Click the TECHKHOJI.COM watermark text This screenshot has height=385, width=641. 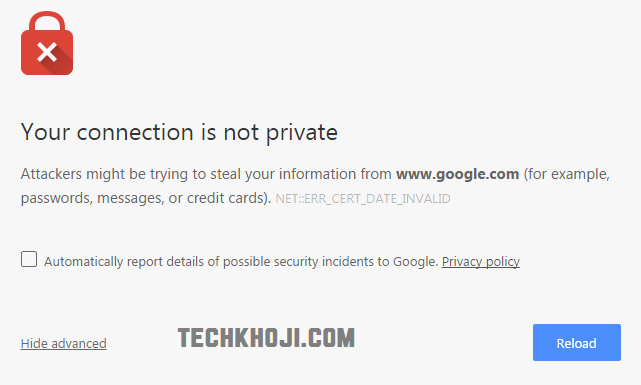[266, 338]
